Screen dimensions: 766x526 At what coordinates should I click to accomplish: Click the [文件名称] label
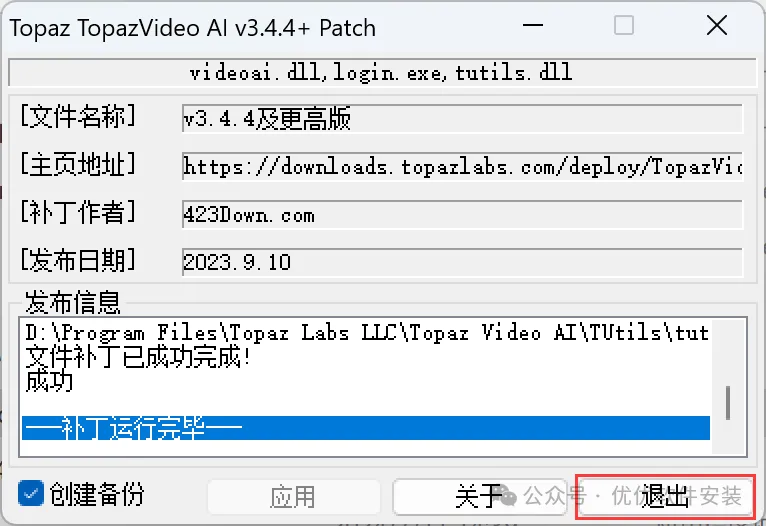click(78, 116)
